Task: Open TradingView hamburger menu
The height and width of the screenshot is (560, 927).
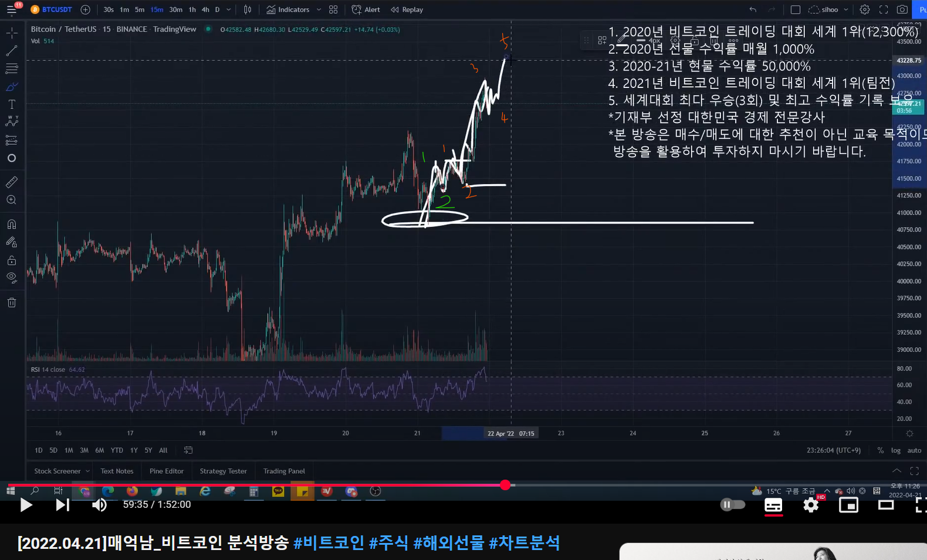Action: [x=11, y=10]
